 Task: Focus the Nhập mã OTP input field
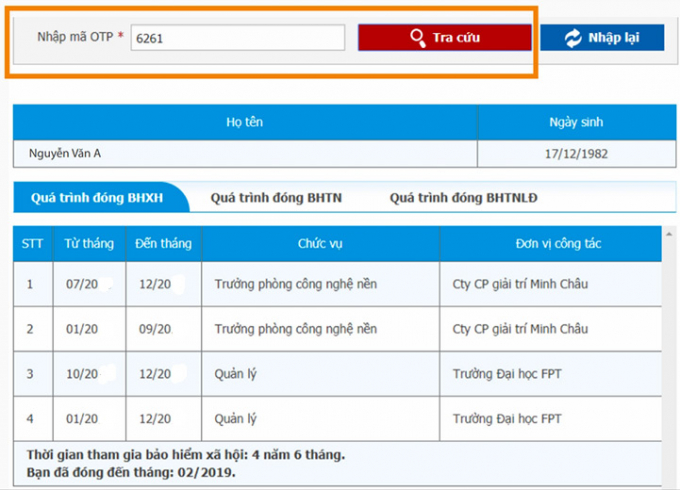click(237, 38)
